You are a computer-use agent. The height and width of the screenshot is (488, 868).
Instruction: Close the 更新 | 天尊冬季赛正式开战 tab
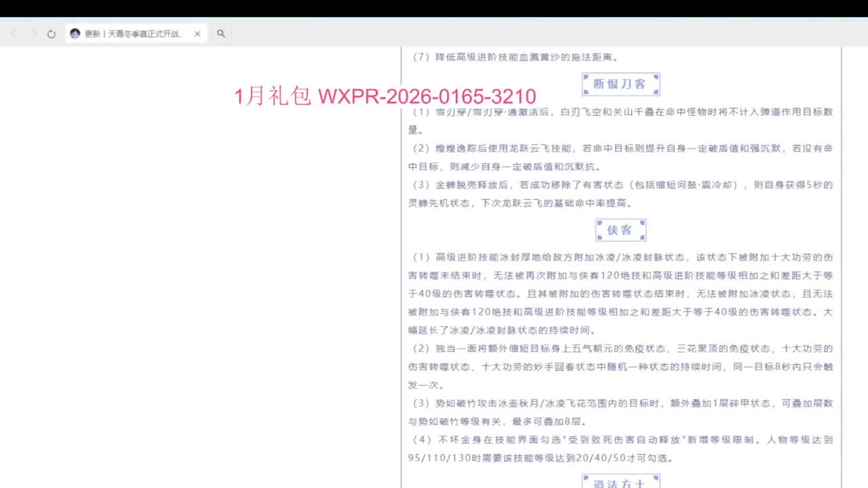(197, 34)
